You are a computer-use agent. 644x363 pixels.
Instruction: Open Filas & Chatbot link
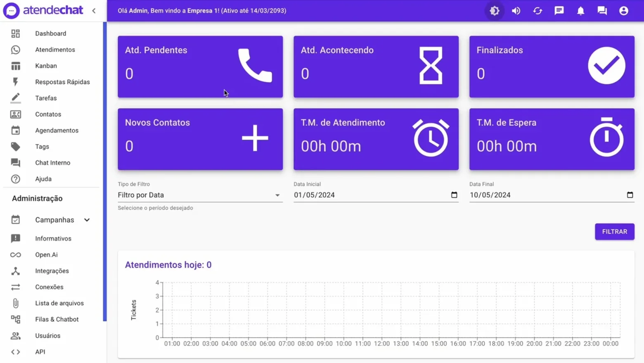click(57, 319)
